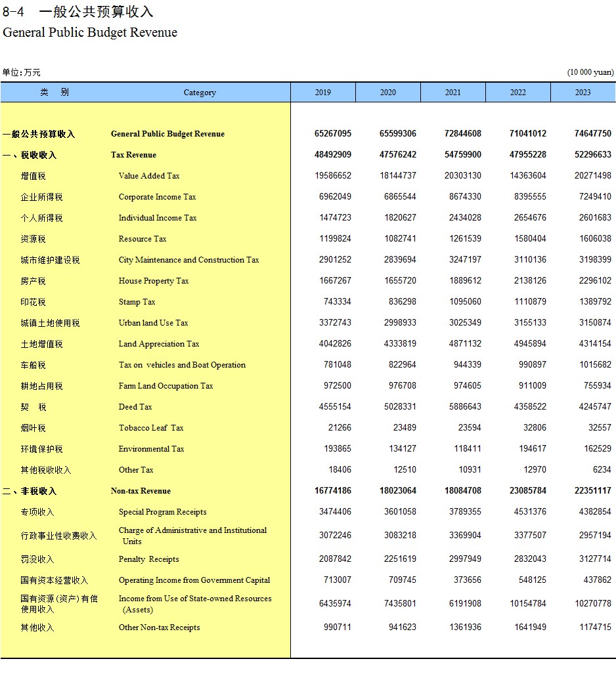The image size is (616, 680).
Task: Select the 'Stamp Tax' label
Action: click(x=137, y=302)
